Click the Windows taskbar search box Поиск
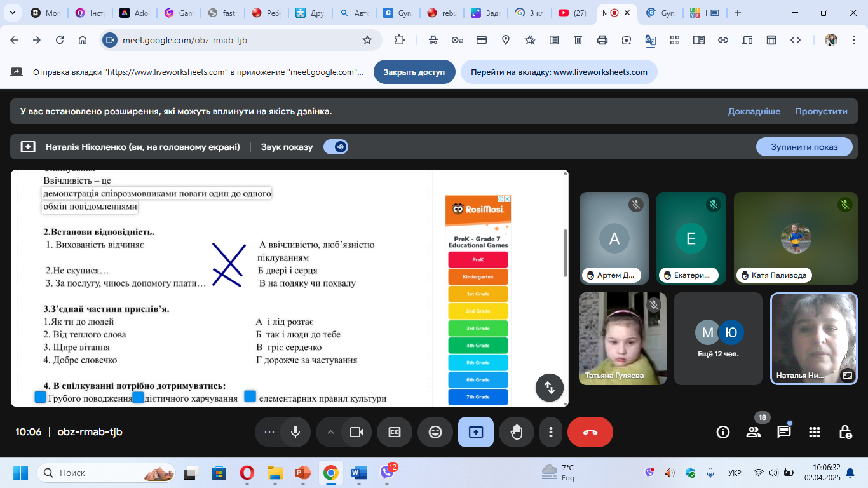This screenshot has height=488, width=868. 105,473
